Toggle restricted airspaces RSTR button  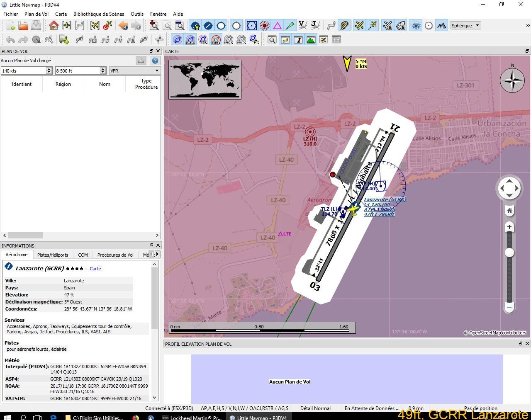point(216,40)
